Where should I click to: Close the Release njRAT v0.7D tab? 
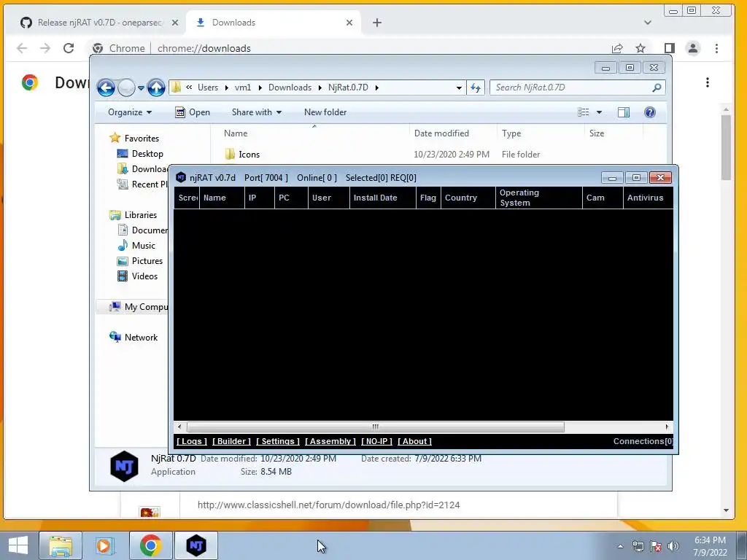coord(175,23)
